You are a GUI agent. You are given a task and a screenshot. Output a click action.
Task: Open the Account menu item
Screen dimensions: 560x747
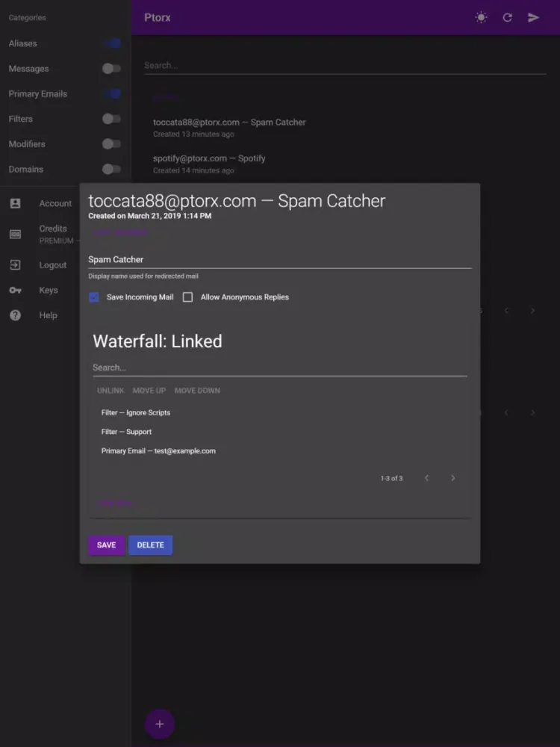tap(55, 203)
